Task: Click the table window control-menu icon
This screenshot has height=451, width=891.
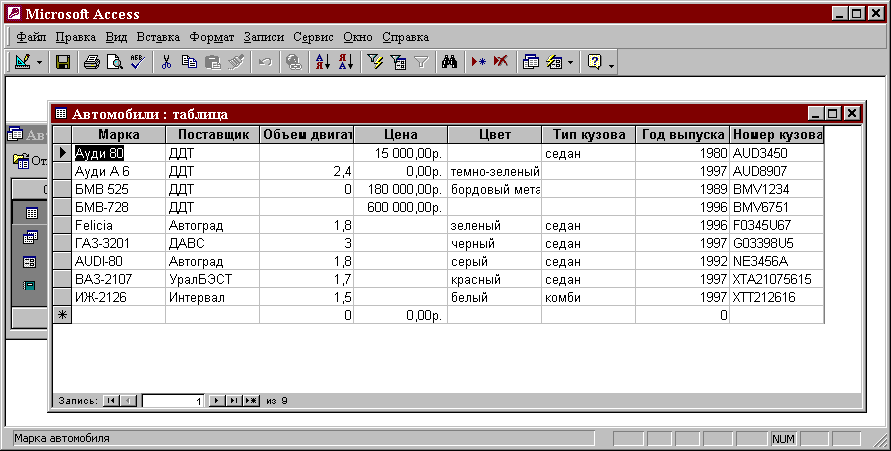Action: [x=61, y=114]
